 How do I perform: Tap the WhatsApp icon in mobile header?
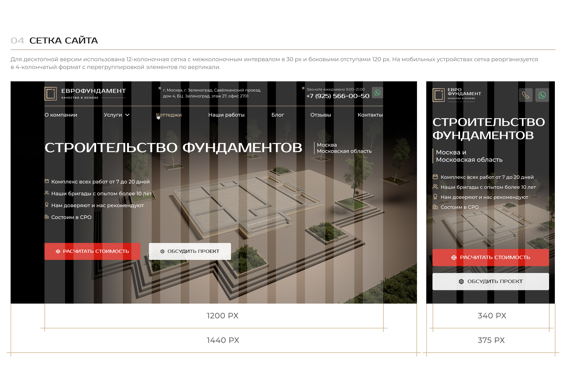pos(542,95)
